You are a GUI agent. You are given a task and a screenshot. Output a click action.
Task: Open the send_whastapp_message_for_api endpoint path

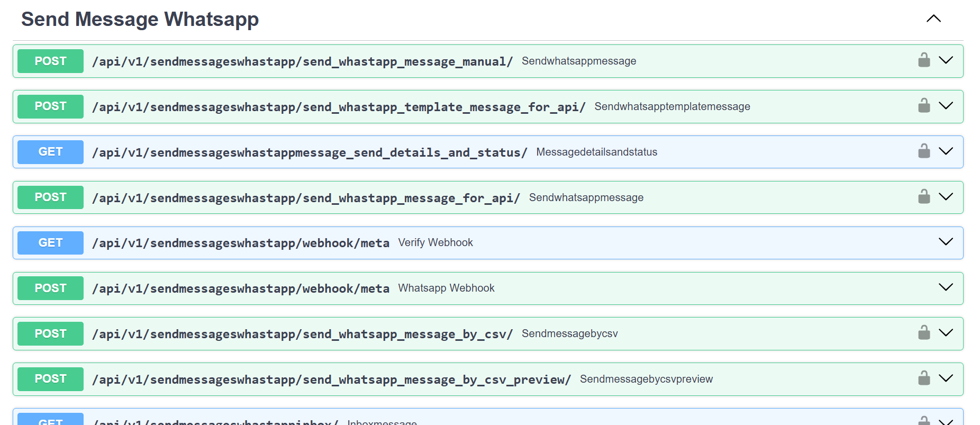pos(306,198)
